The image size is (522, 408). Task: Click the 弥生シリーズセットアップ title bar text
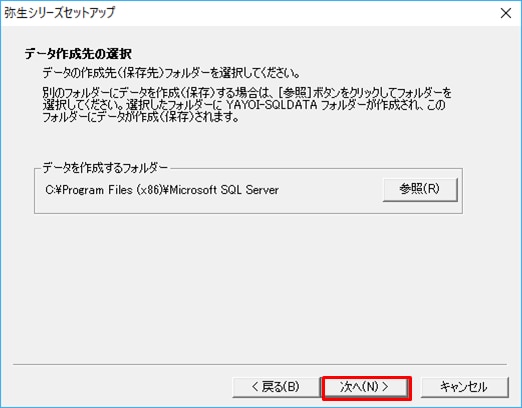[59, 13]
